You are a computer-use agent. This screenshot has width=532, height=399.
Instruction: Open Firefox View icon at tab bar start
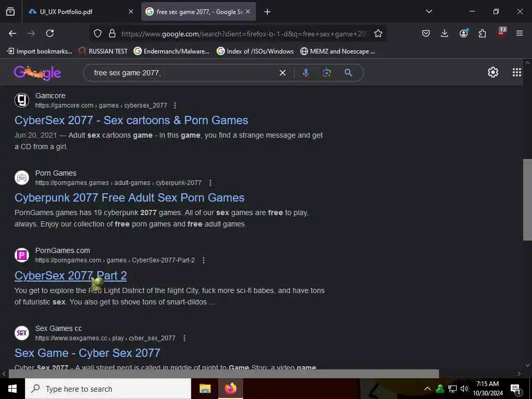click(10, 11)
